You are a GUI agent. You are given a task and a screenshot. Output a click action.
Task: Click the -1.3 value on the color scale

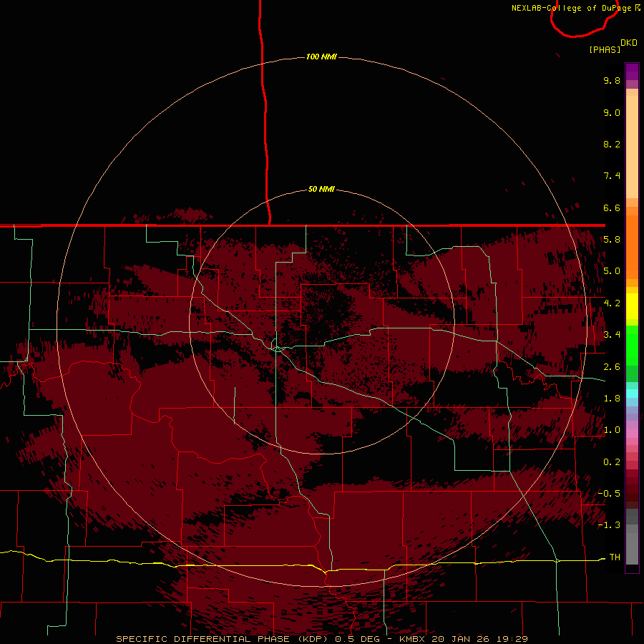pos(609,525)
